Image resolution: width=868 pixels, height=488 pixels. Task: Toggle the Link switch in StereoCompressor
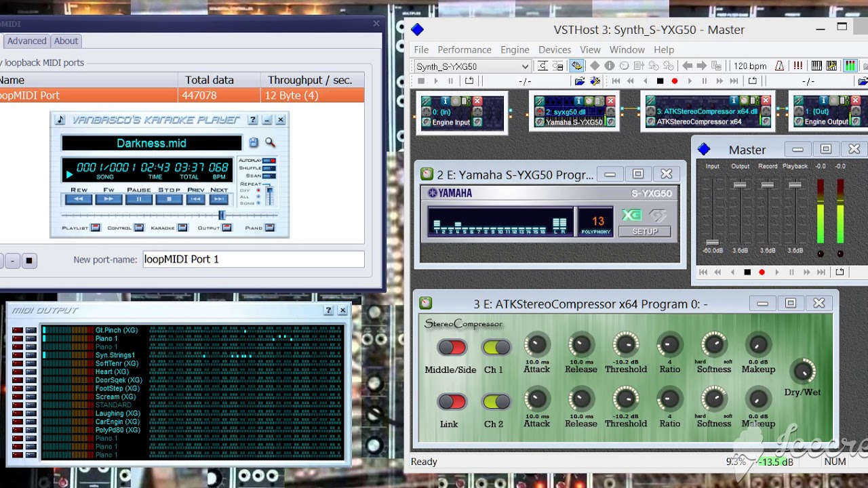pos(451,402)
